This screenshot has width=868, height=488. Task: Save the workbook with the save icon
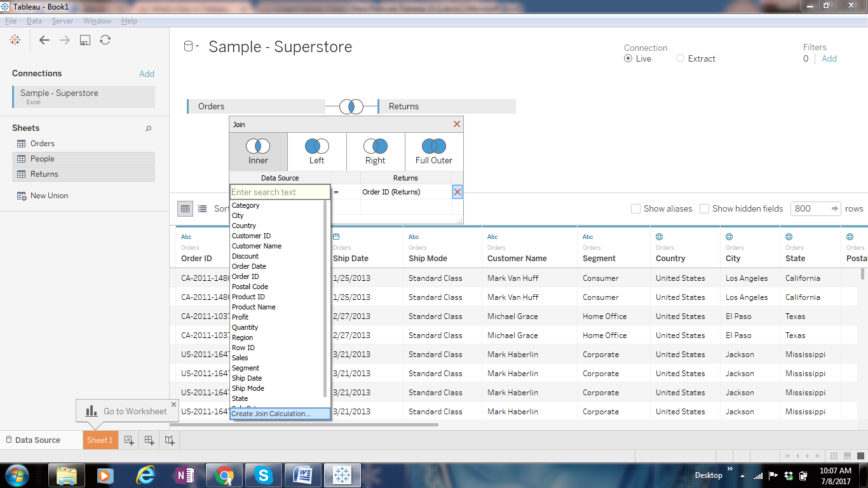[x=85, y=40]
